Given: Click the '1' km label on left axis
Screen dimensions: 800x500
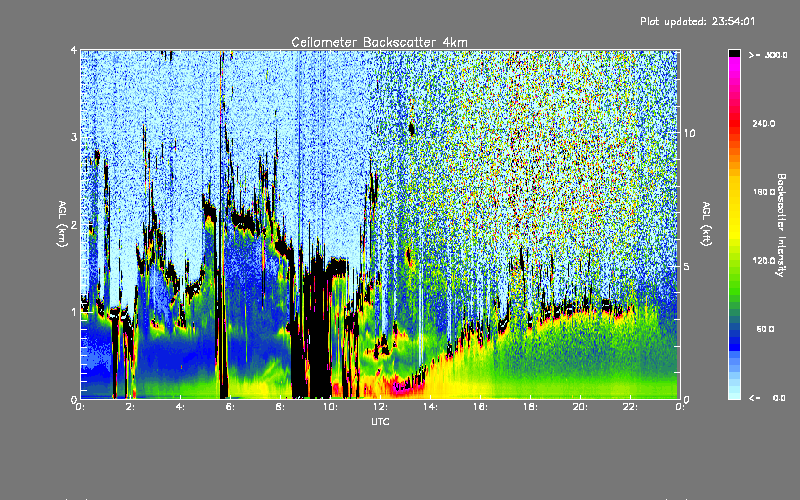Looking at the screenshot, I should pos(74,312).
